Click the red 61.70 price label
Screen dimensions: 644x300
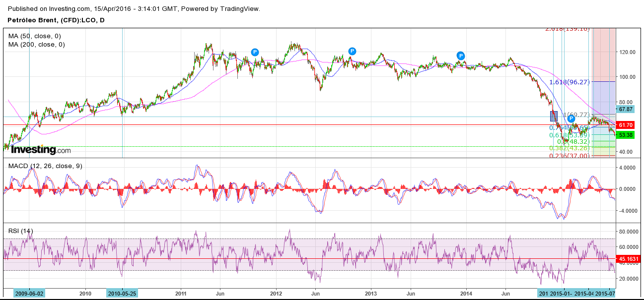[625, 125]
